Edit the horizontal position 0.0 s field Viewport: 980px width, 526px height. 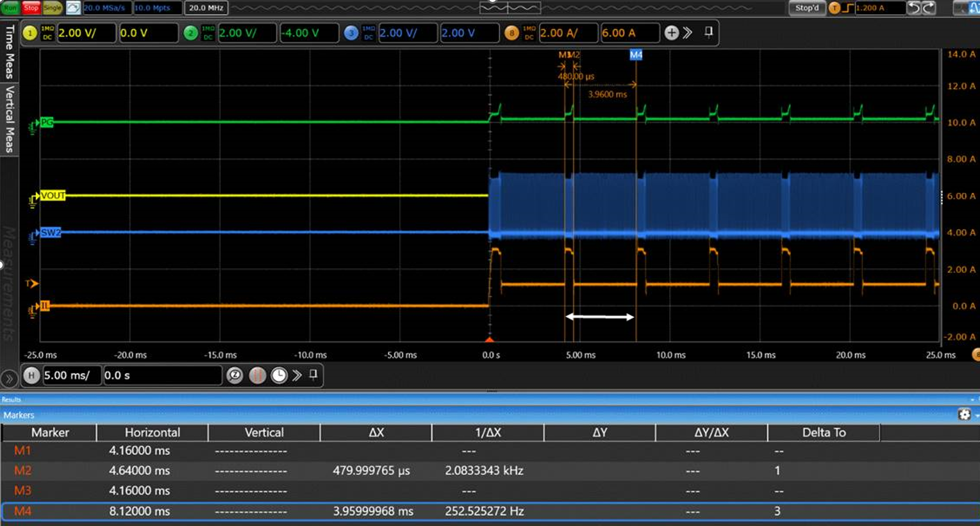tap(162, 375)
